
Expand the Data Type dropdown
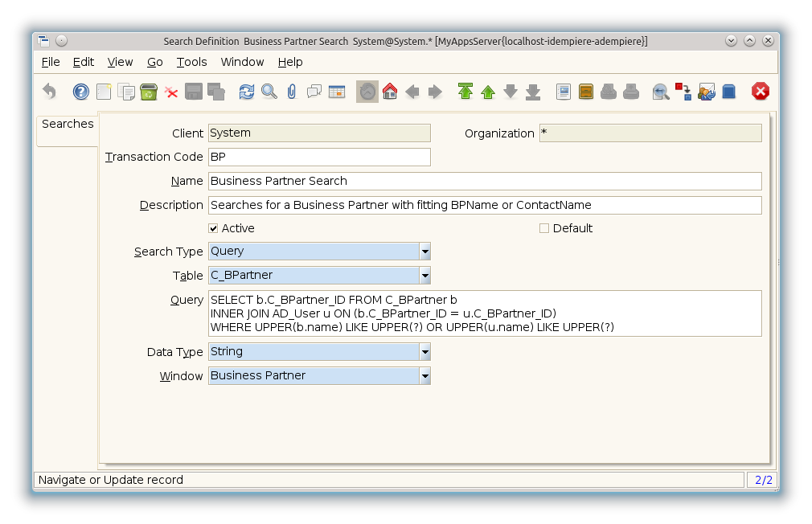click(424, 352)
